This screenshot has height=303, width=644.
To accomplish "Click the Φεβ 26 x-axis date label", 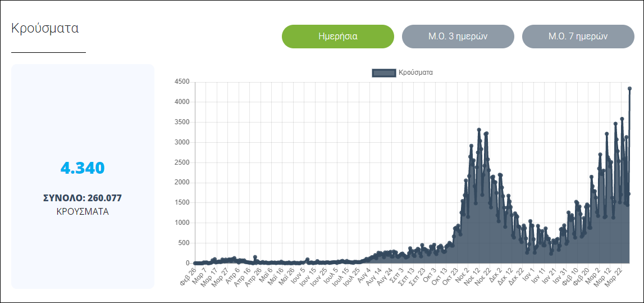I will pyautogui.click(x=189, y=276).
